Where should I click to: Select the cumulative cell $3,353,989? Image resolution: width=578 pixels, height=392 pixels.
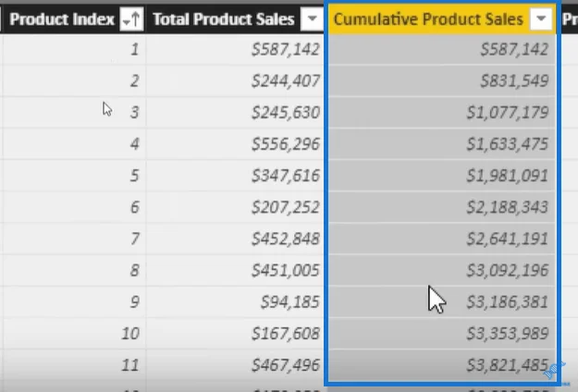point(442,334)
